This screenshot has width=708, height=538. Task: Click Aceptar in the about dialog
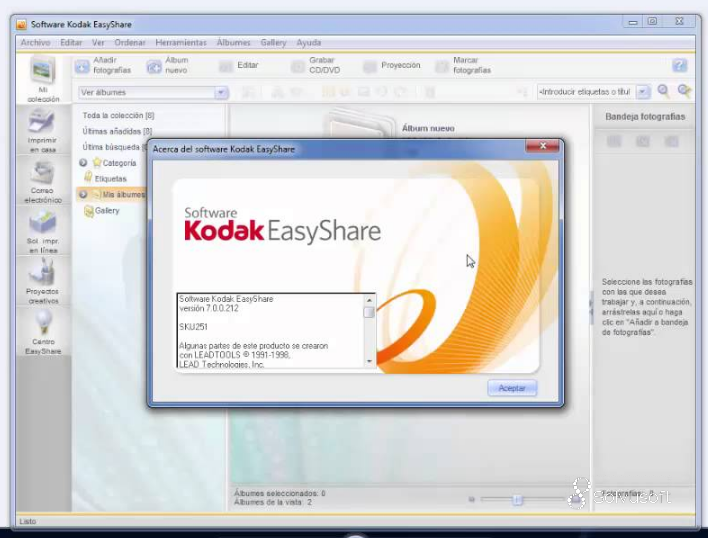[x=512, y=388]
